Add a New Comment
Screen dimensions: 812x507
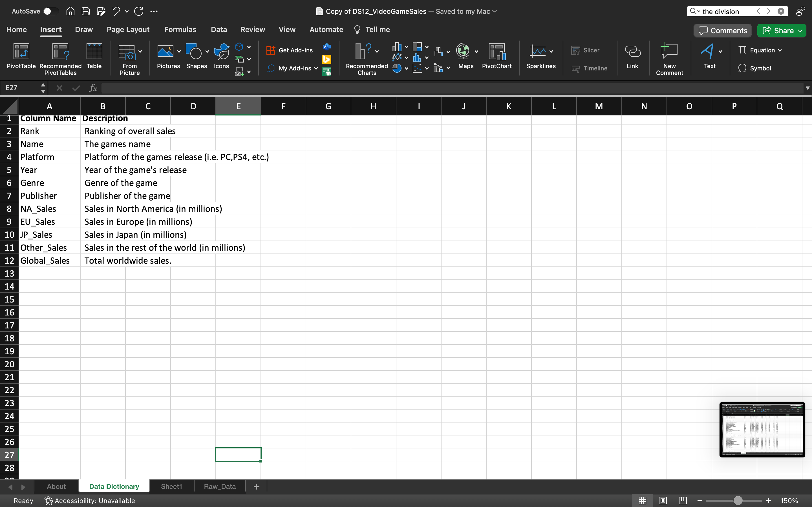tap(669, 59)
